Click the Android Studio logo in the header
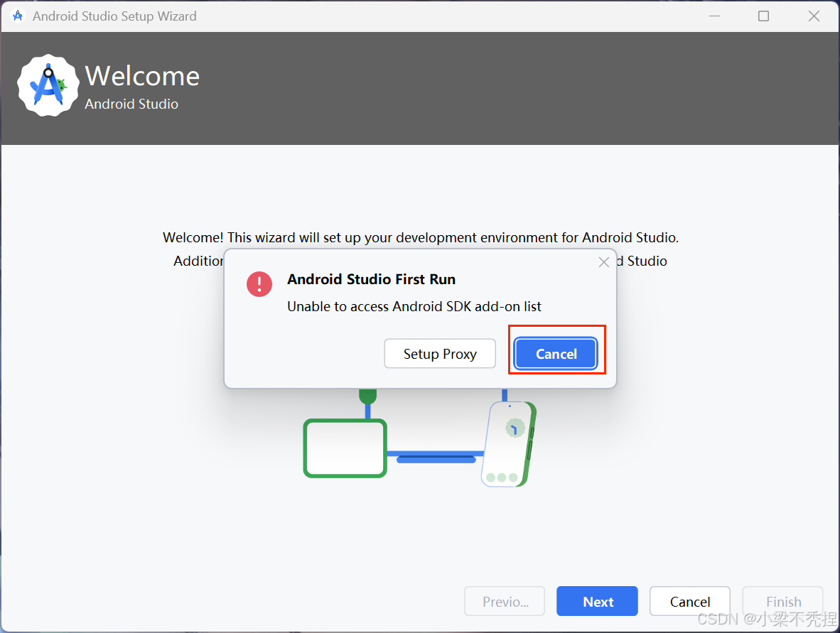Viewport: 840px width, 633px height. click(48, 85)
